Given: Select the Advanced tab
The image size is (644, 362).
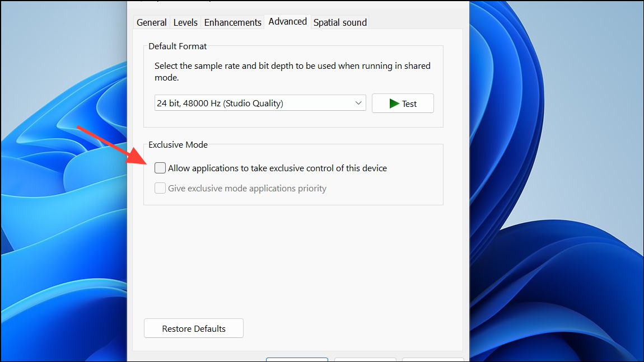Looking at the screenshot, I should pos(287,21).
